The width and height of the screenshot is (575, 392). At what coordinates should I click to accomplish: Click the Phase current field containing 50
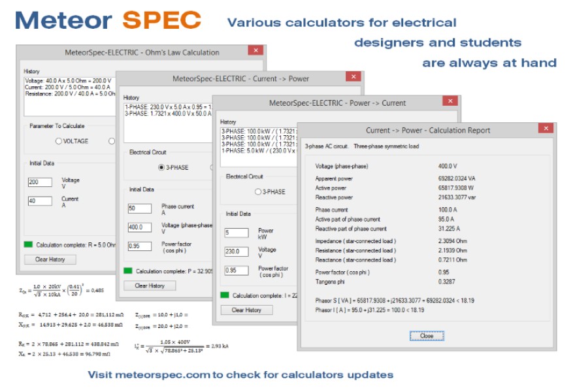point(140,208)
